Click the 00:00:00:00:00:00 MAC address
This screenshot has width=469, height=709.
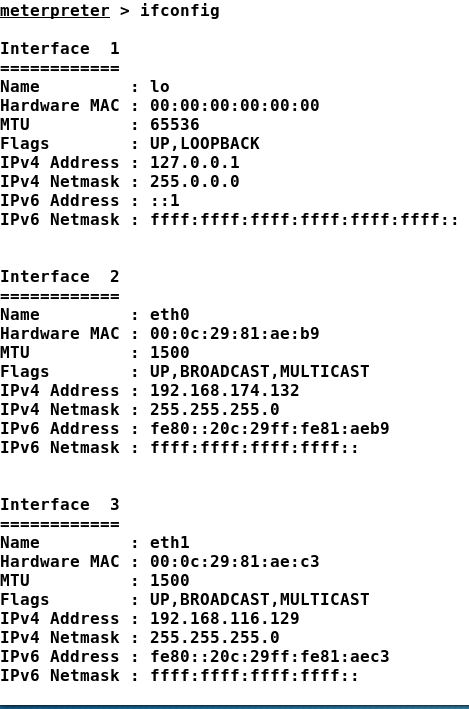(235, 105)
